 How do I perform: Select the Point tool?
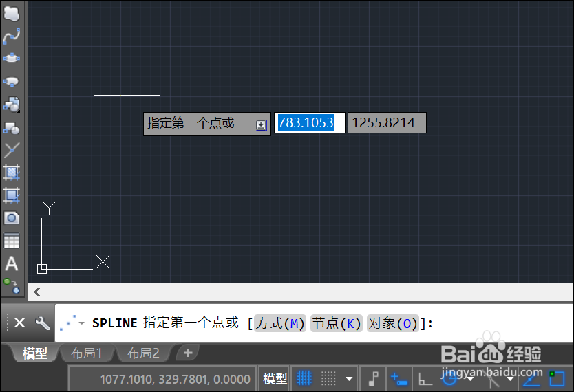click(11, 150)
